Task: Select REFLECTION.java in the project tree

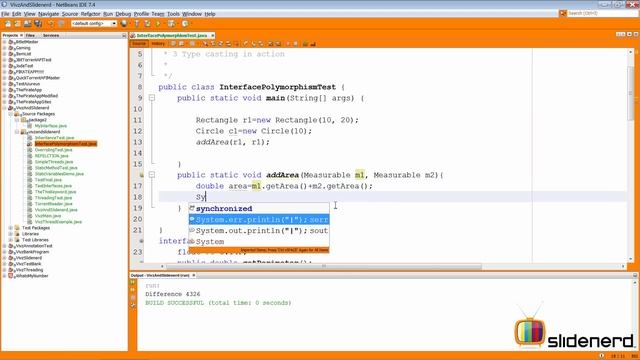Action: (51, 156)
